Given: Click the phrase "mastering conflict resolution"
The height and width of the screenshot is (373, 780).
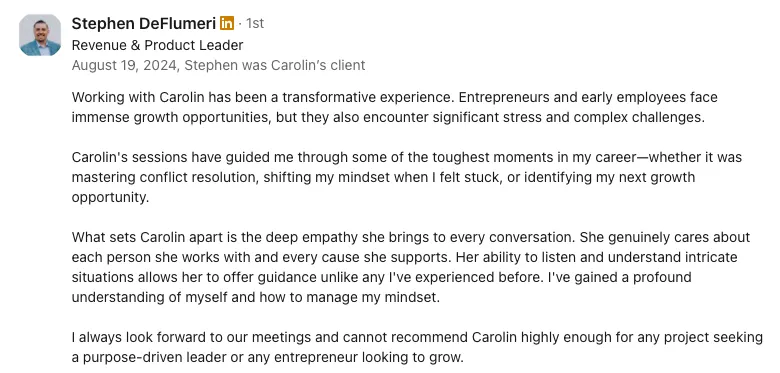Looking at the screenshot, I should click(165, 178).
